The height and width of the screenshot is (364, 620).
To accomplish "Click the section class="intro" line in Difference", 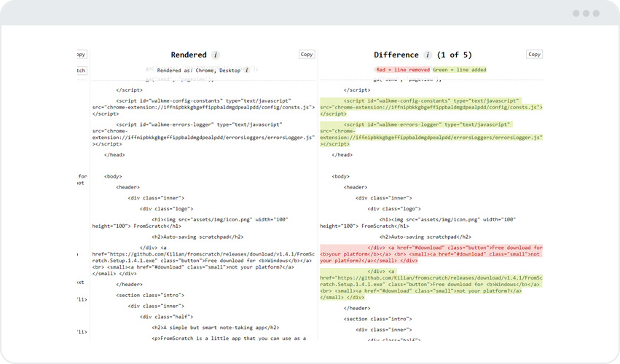I will point(378,319).
